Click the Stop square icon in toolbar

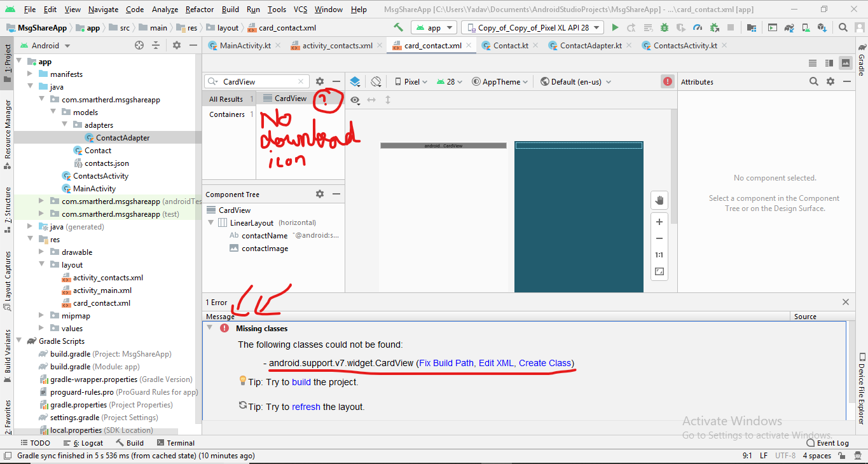click(731, 27)
